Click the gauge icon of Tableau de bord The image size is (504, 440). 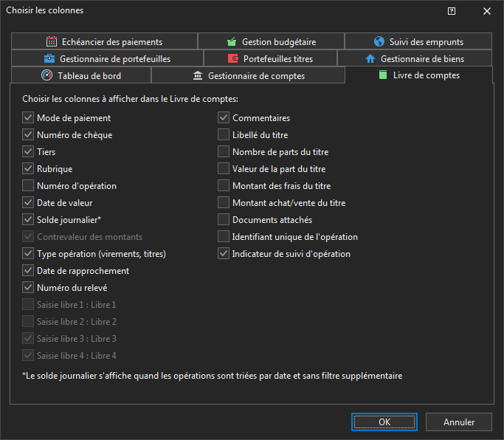47,75
